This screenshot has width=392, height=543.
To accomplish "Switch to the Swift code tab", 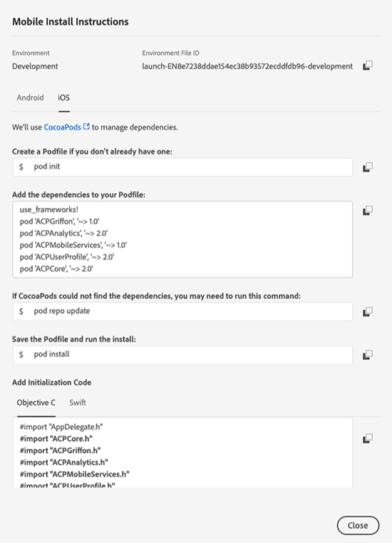I will pyautogui.click(x=78, y=403).
